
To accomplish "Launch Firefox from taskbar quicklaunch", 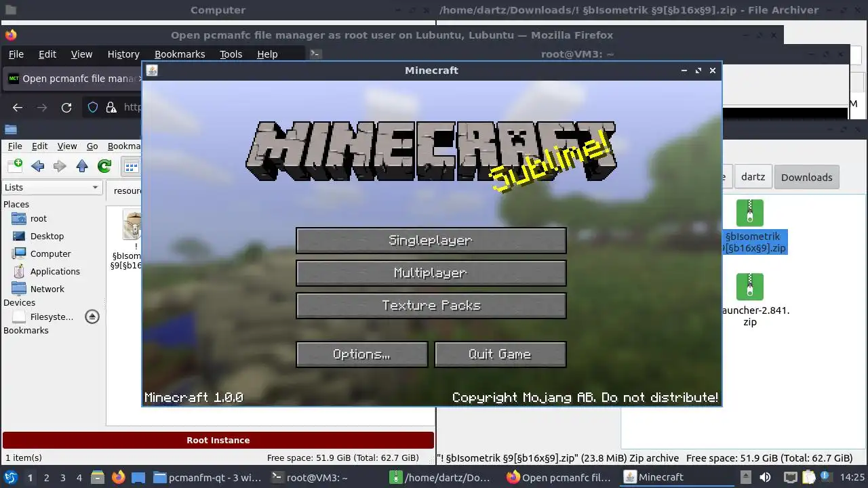I will pos(118,477).
